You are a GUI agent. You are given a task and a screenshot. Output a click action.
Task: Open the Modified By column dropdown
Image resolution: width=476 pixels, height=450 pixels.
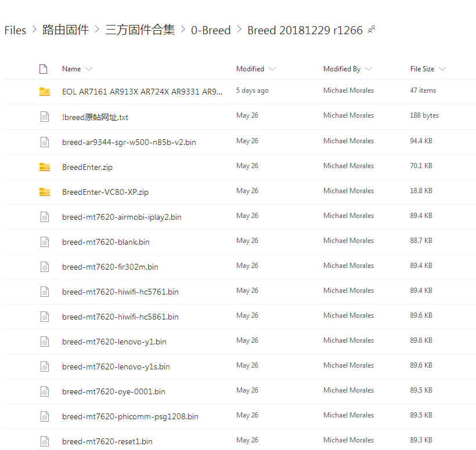point(369,69)
